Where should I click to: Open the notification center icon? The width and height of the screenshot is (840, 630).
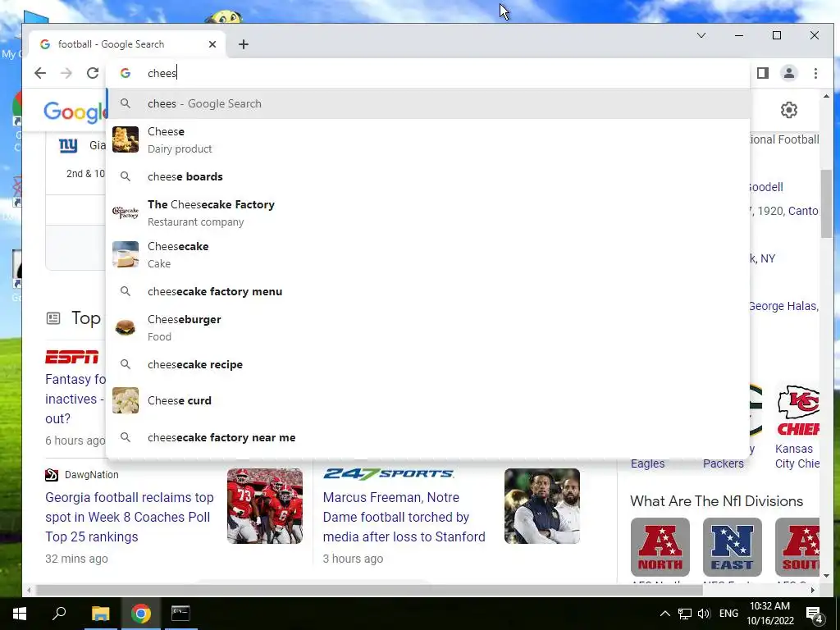tap(815, 614)
